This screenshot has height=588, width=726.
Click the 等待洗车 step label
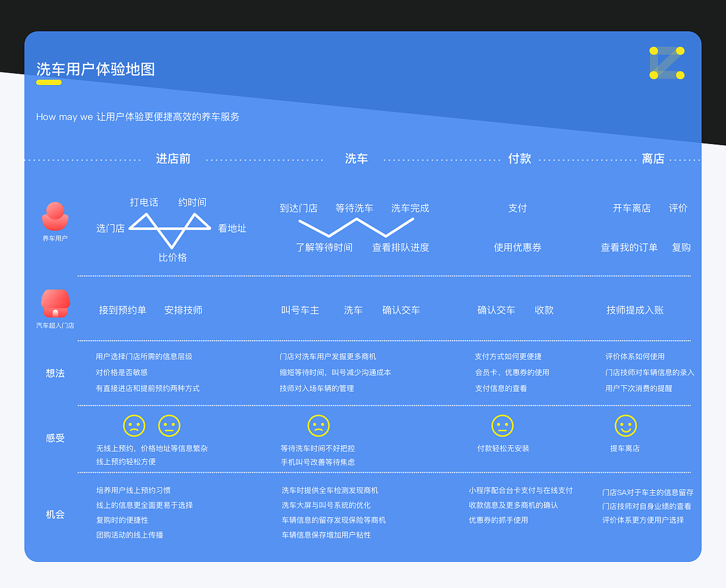coord(354,208)
